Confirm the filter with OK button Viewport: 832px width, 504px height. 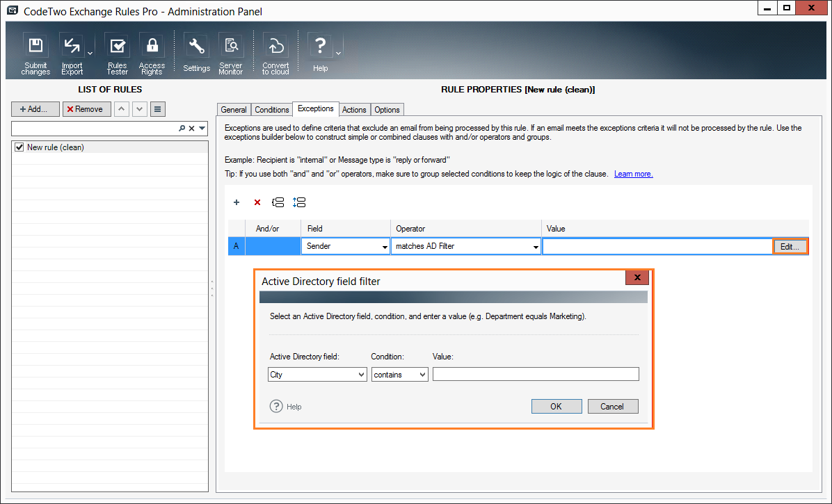(557, 407)
